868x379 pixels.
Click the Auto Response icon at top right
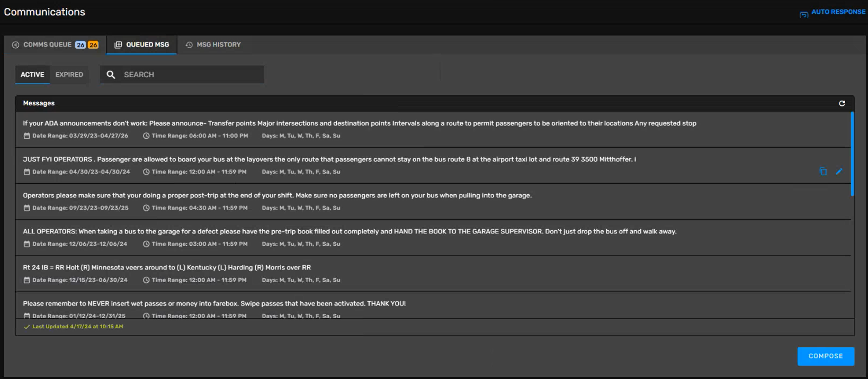click(803, 14)
